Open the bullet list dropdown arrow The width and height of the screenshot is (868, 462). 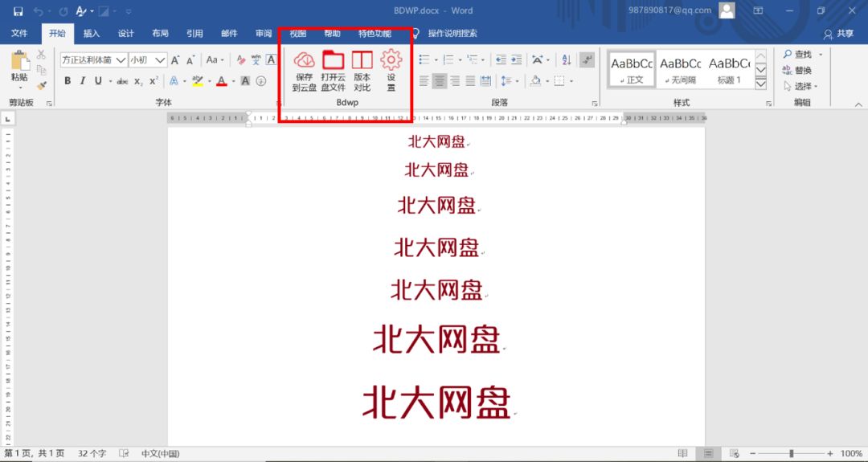(x=436, y=59)
